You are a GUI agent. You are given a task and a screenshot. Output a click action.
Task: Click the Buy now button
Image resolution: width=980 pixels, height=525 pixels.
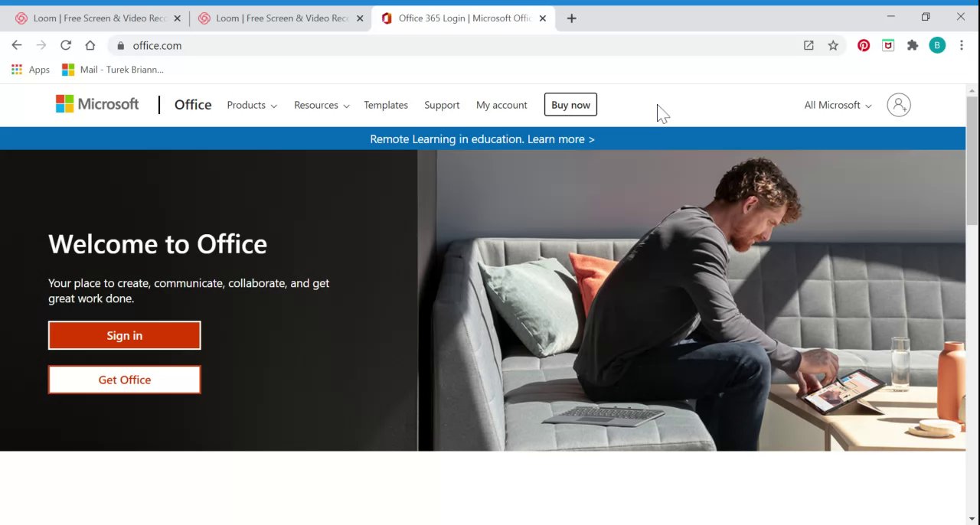(570, 105)
